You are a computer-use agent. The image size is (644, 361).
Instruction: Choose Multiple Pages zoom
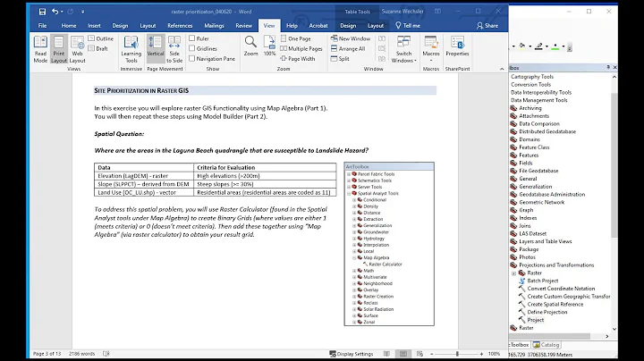click(301, 48)
